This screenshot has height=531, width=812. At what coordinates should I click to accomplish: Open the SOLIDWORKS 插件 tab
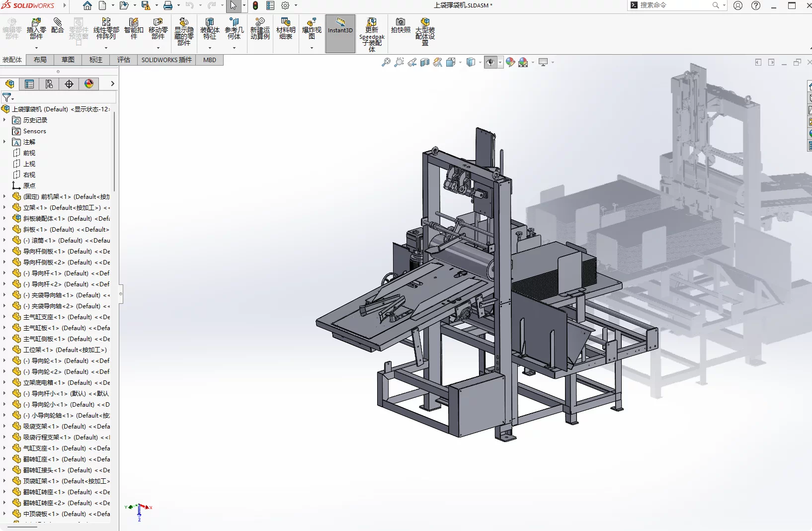tap(166, 60)
